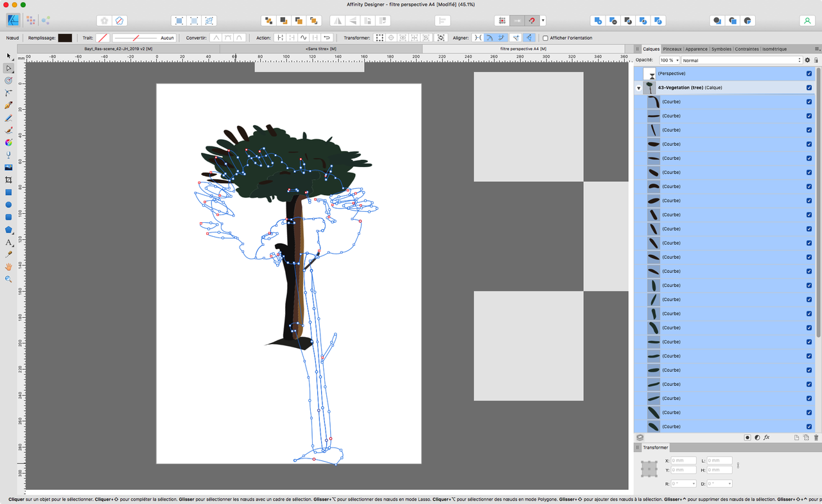This screenshot has width=822, height=504.
Task: Select the Hand view tool
Action: [x=8, y=266]
